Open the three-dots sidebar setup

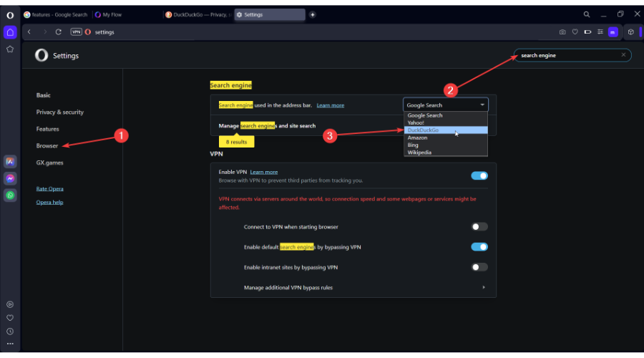click(10, 344)
